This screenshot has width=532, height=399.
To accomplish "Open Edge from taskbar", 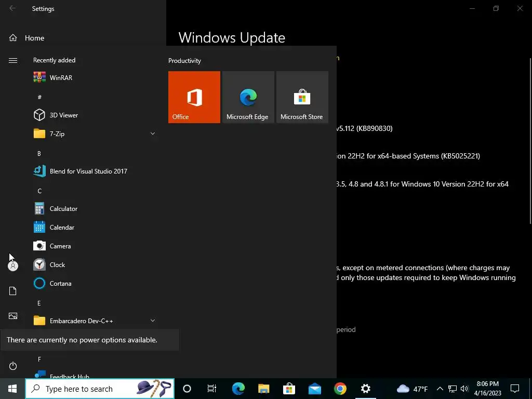I will click(238, 389).
